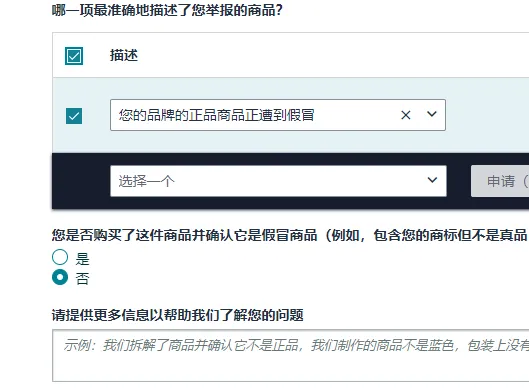Select the 否 radio button
This screenshot has width=529, height=392.
[60, 277]
